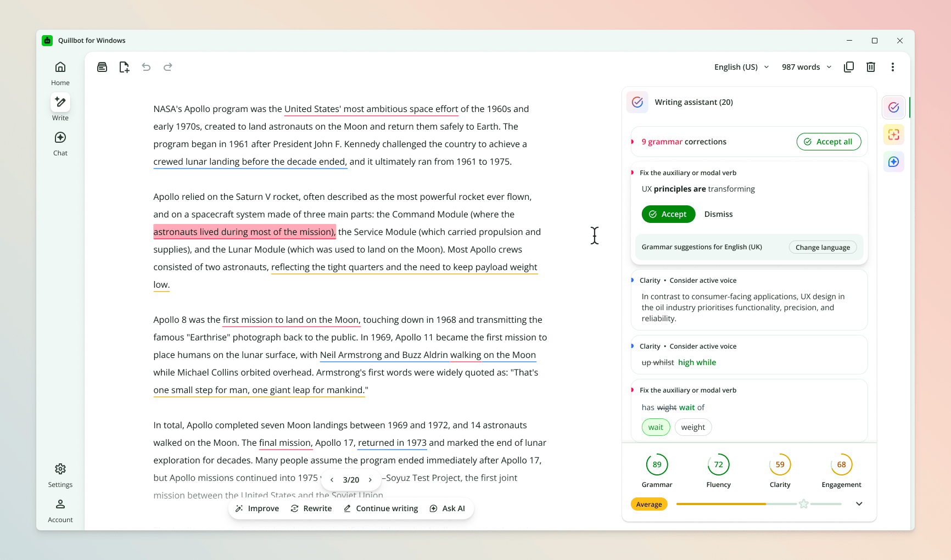Open Ask AI from floating toolbar
Screen dimensions: 951x560
point(447,508)
